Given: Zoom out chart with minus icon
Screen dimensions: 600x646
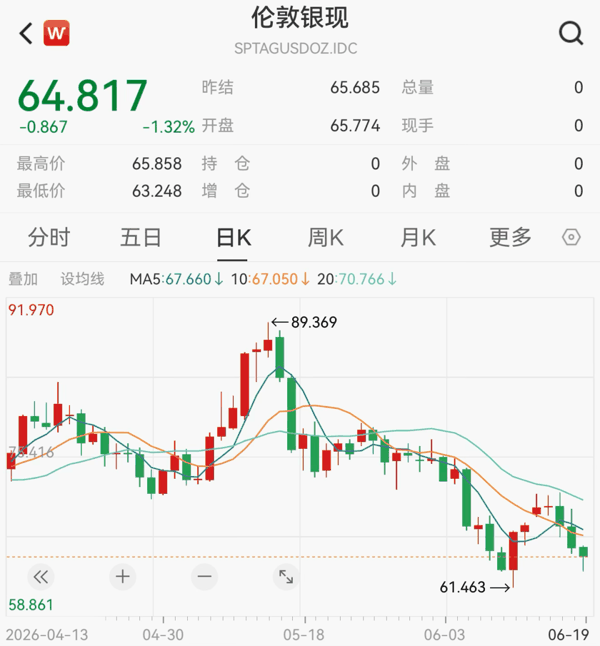Looking at the screenshot, I should 204,577.
